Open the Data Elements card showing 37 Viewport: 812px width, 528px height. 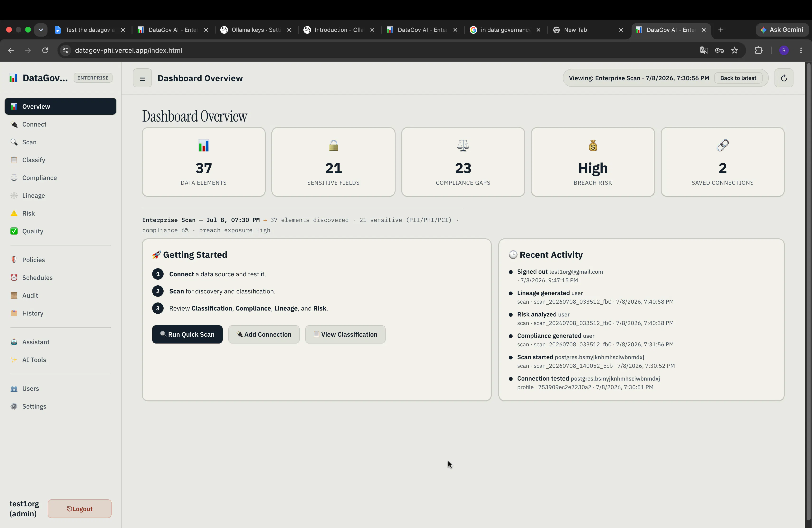(204, 162)
